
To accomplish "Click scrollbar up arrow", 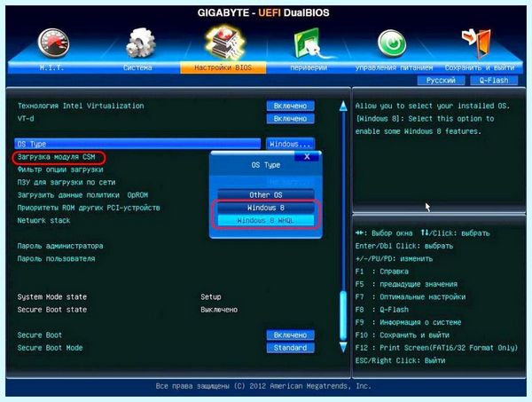I will 343,106.
